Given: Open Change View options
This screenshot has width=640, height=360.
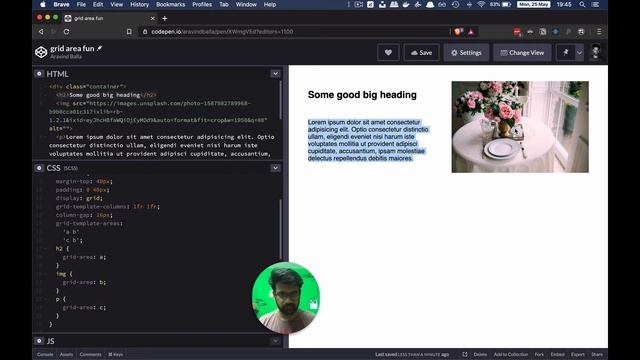Looking at the screenshot, I should [x=522, y=53].
